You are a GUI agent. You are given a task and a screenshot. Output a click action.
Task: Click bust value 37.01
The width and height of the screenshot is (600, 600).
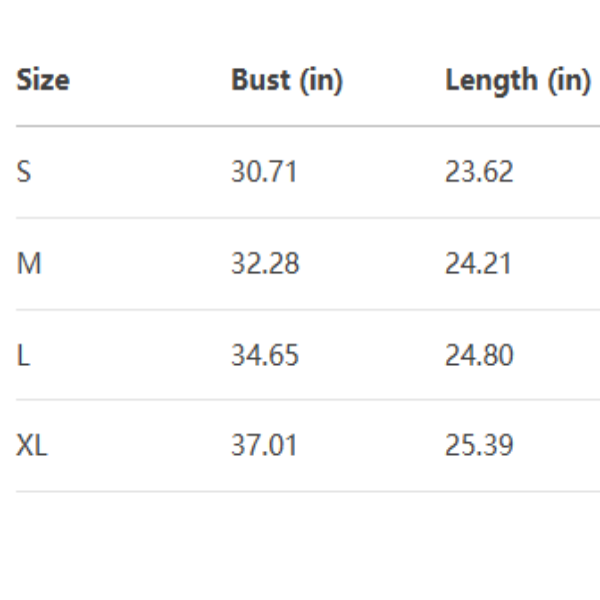click(264, 446)
